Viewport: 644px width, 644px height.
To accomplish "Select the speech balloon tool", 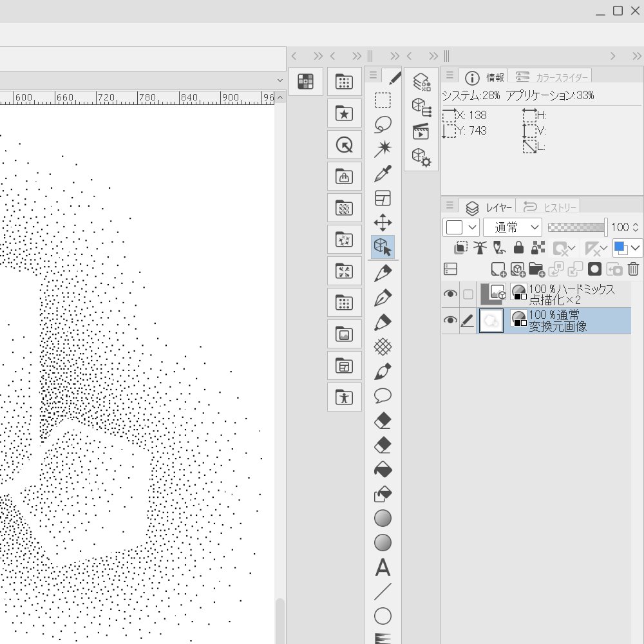I will 383,396.
